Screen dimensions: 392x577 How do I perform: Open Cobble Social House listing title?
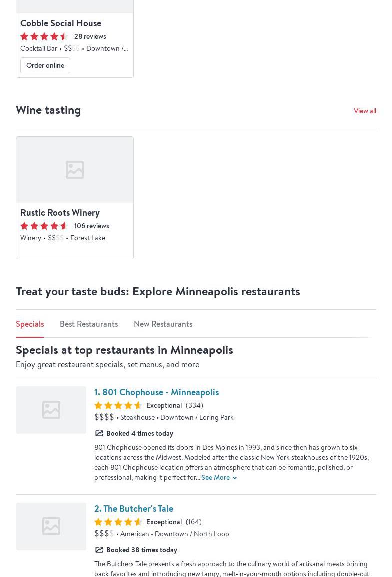pos(61,23)
